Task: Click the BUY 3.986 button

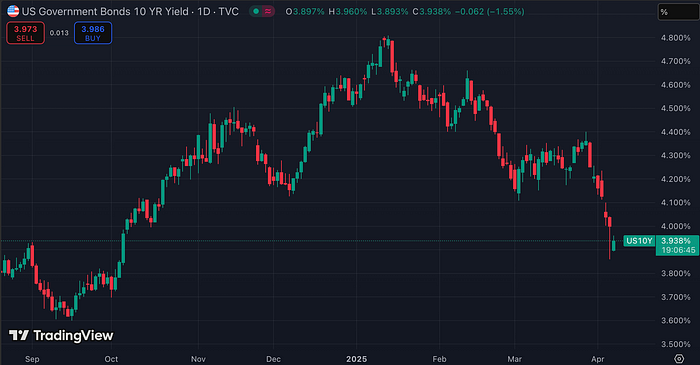Action: point(93,33)
